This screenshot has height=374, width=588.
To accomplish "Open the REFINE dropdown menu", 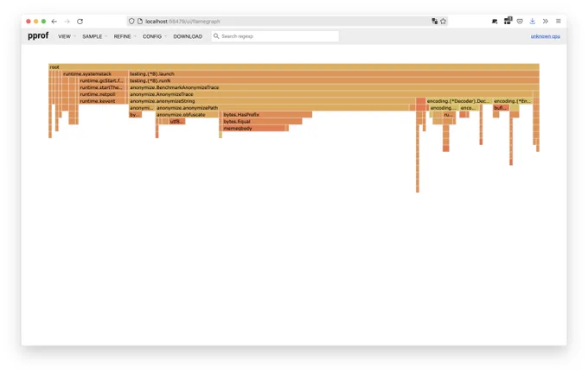I will 125,36.
